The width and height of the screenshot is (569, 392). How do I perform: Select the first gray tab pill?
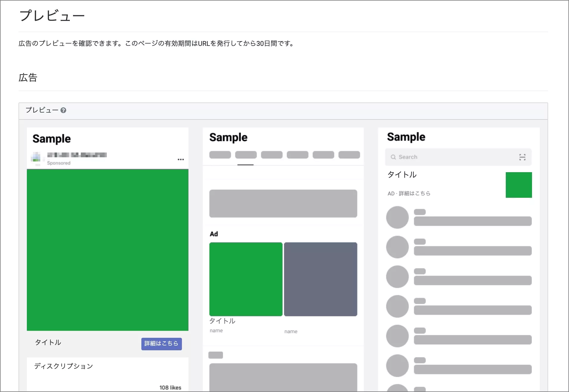point(220,155)
